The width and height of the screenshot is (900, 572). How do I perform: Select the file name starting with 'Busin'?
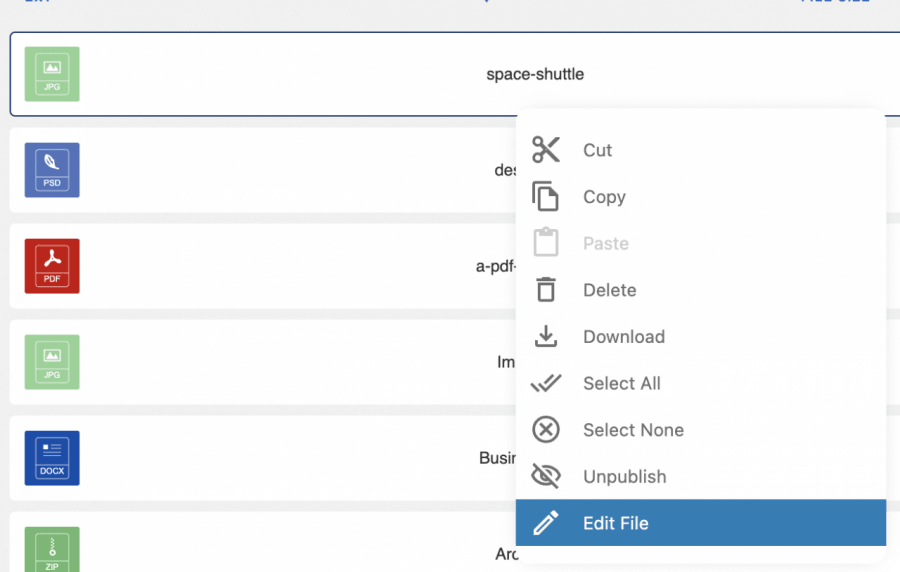[497, 458]
